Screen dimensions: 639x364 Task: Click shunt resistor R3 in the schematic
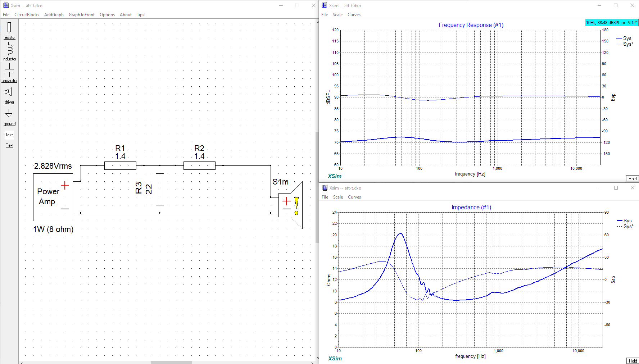[x=160, y=189]
